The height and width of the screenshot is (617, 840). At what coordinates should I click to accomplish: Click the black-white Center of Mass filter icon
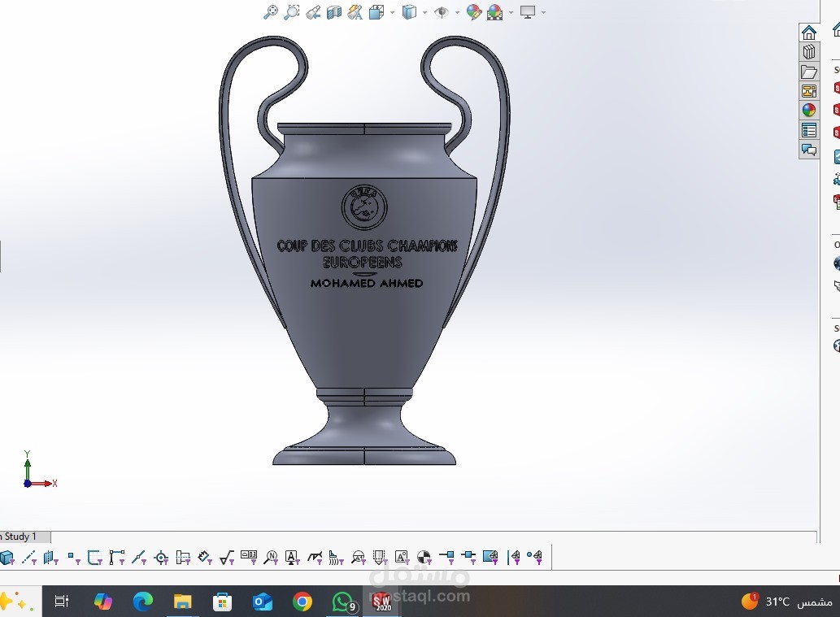pyautogui.click(x=424, y=558)
